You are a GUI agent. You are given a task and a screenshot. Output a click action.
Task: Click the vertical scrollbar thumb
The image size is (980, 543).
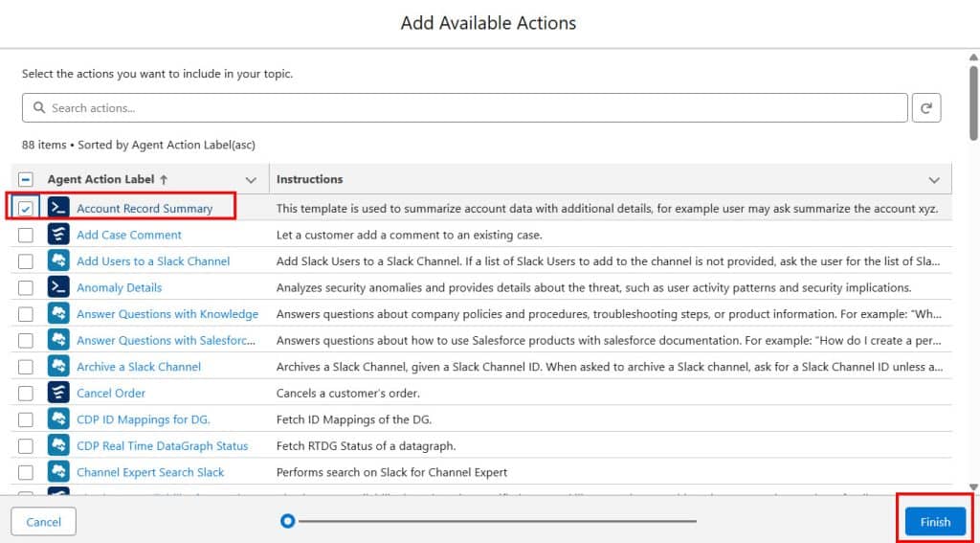pos(973,102)
